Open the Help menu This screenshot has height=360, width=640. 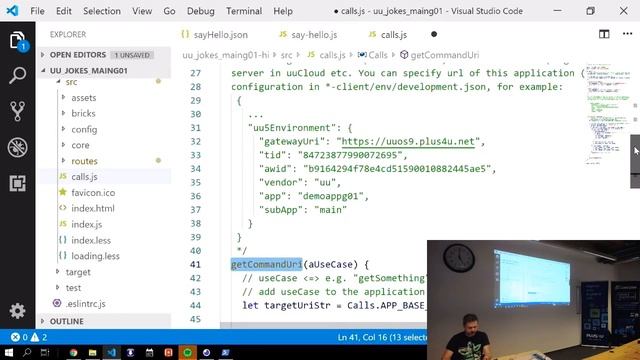pos(283,11)
